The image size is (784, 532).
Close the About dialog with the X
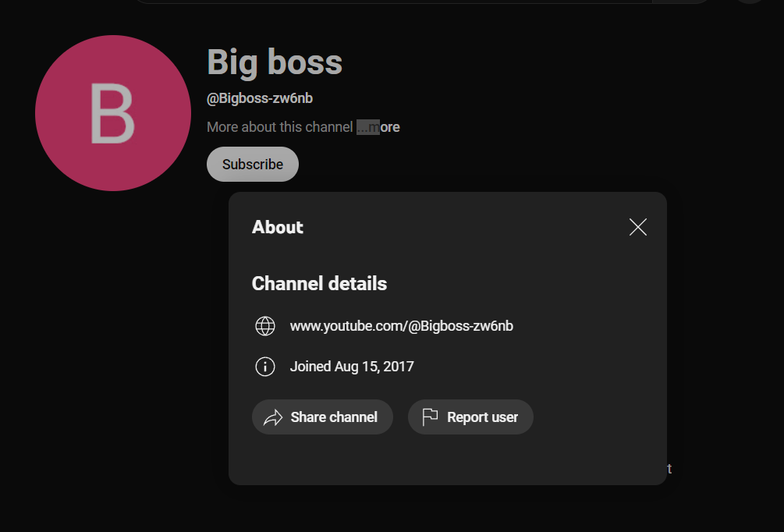(x=638, y=227)
